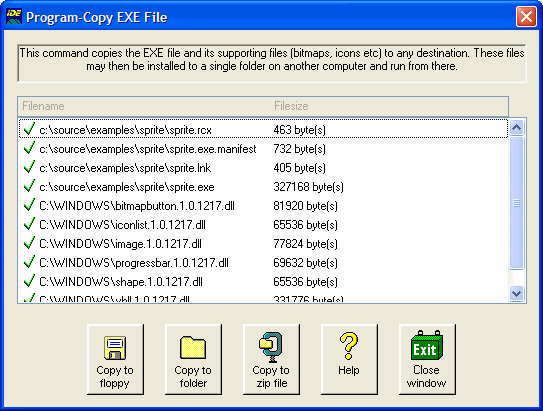
Task: Open Help with the question mark button
Action: tap(349, 359)
